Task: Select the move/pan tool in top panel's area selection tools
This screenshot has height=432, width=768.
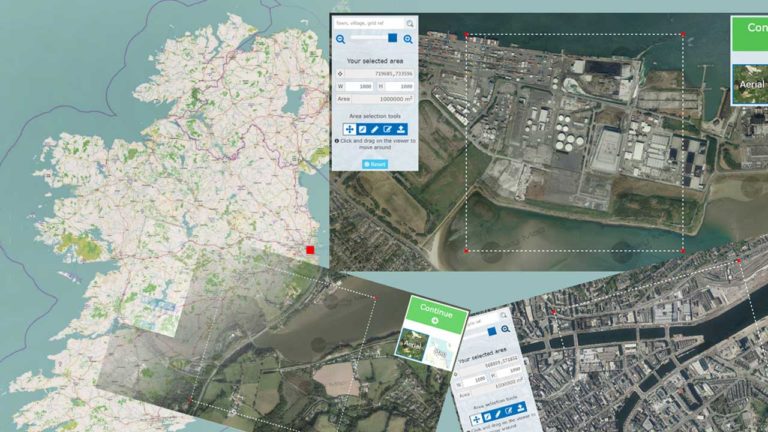Action: 349,129
